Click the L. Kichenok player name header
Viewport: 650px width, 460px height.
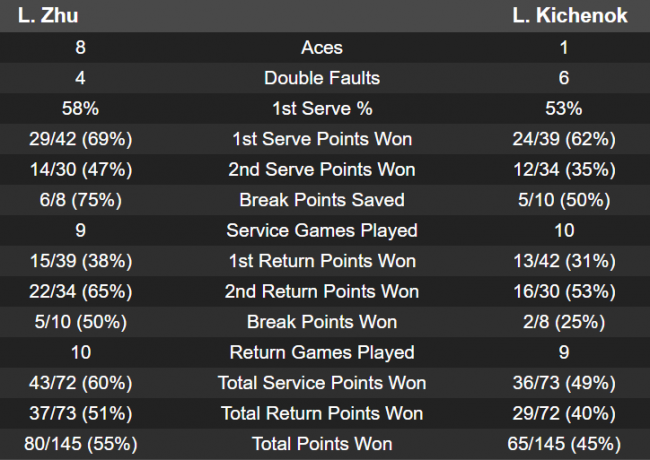tap(570, 16)
